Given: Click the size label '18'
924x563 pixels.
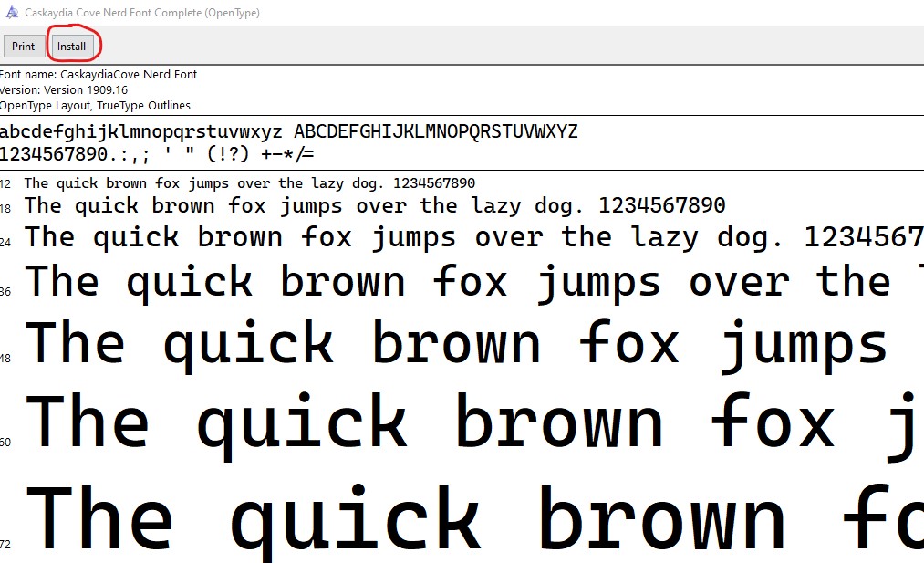Looking at the screenshot, I should pyautogui.click(x=5, y=209).
